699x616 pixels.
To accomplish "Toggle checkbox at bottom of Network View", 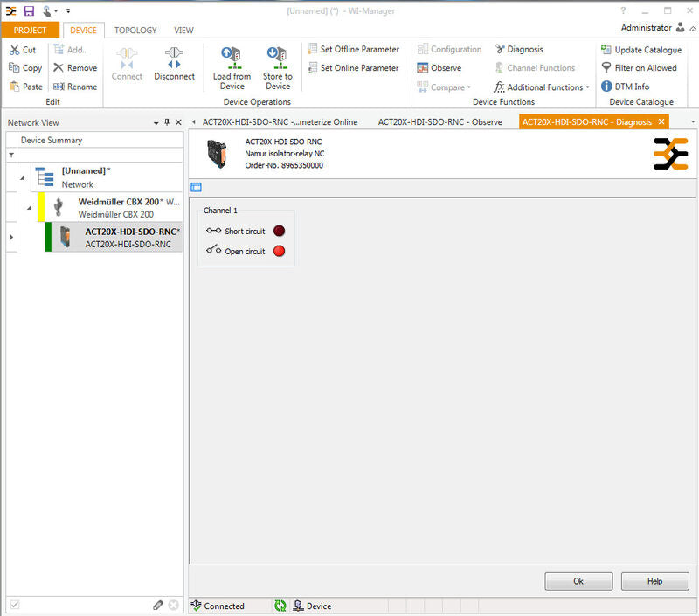I will coord(15,605).
